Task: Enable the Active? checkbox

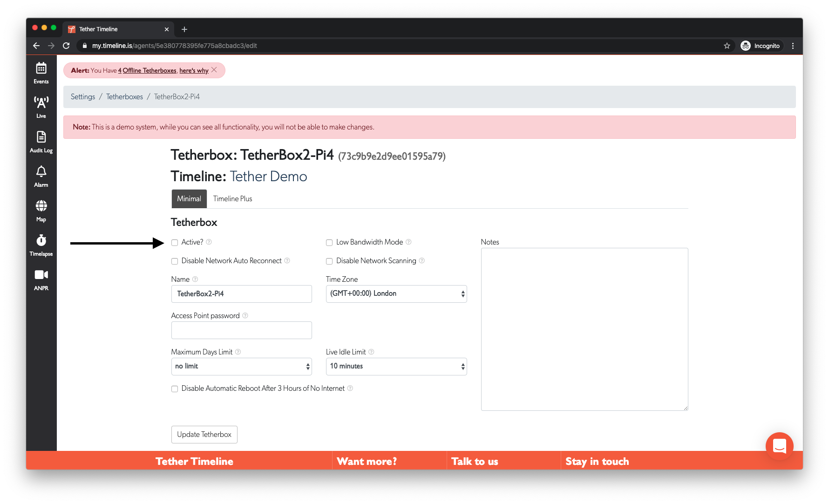Action: tap(175, 242)
